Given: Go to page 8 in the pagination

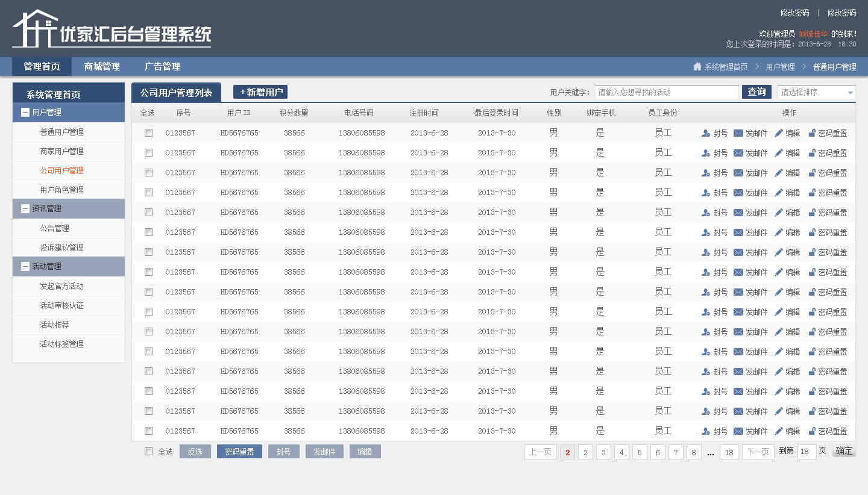Looking at the screenshot, I should click(694, 452).
